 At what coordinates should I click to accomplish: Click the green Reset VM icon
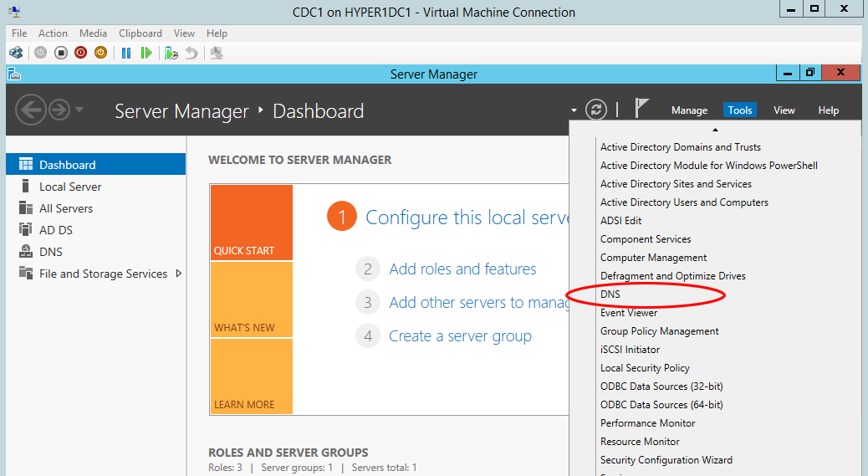click(146, 53)
